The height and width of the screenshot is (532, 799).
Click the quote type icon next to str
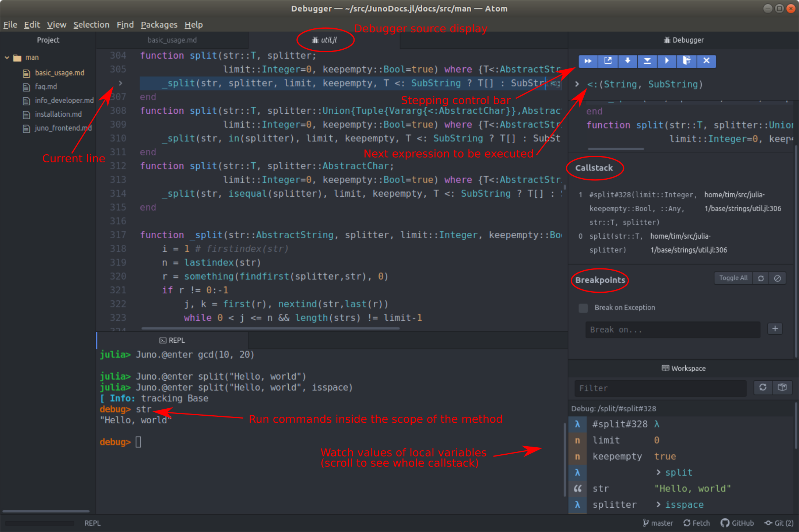tap(577, 489)
